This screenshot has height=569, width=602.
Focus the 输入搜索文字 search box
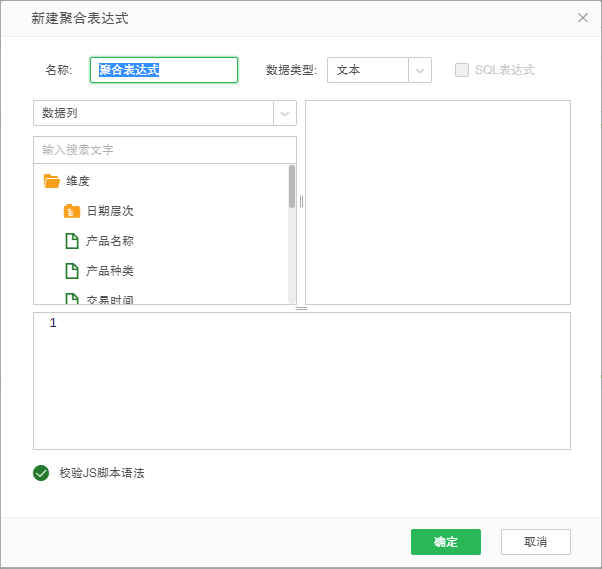[x=165, y=150]
